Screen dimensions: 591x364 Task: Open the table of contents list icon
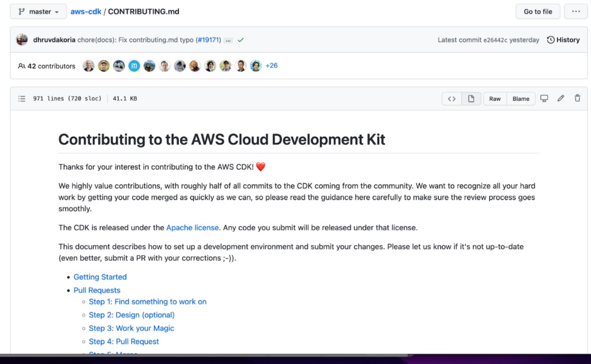click(22, 99)
